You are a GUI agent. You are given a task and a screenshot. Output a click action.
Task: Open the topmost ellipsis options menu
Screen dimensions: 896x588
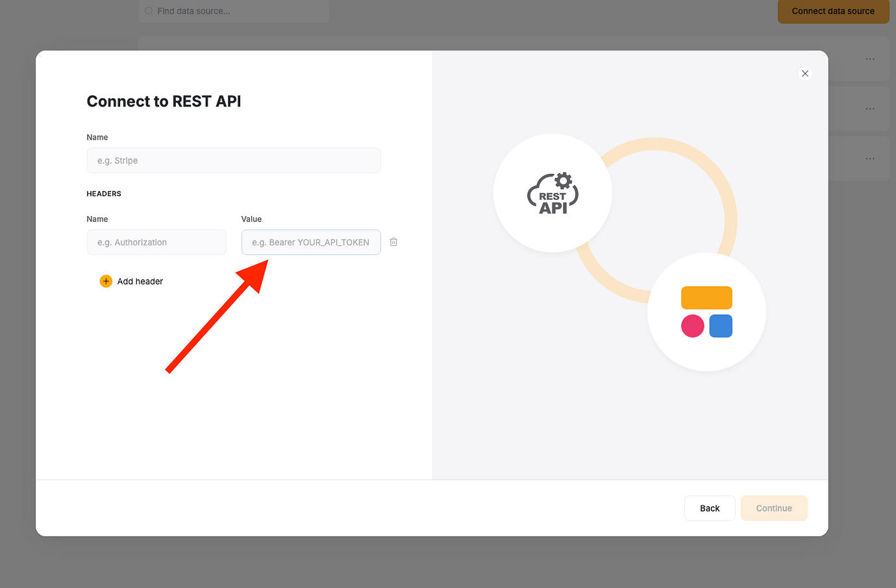click(x=870, y=58)
